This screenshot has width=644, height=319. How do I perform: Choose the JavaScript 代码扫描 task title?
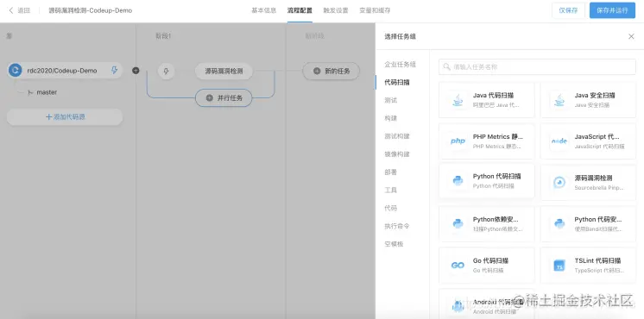pyautogui.click(x=597, y=136)
